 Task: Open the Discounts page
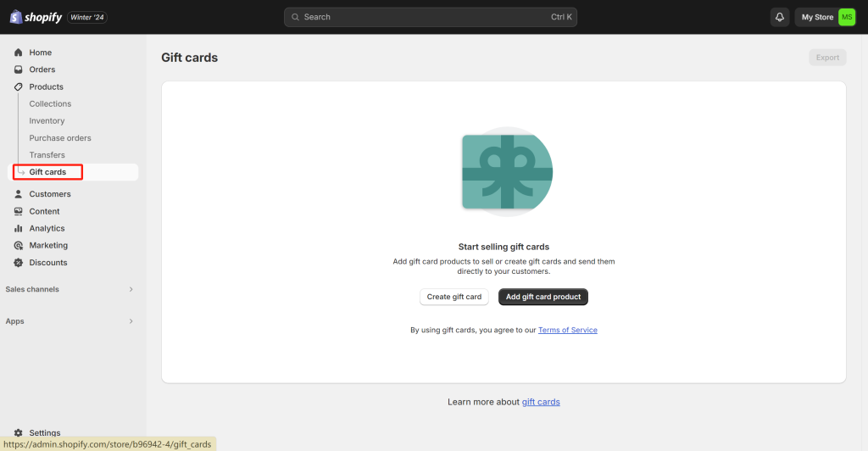coord(48,263)
